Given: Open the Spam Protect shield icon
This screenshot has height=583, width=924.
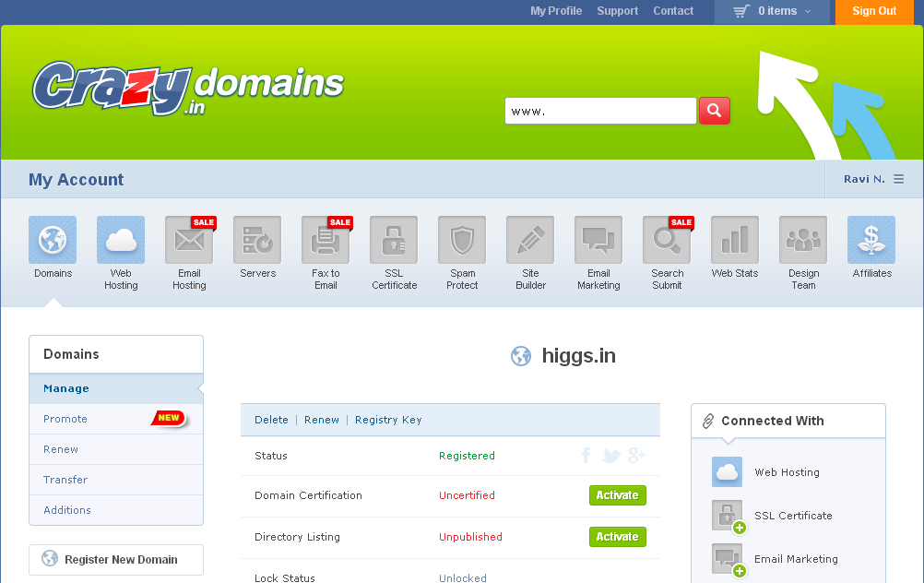Looking at the screenshot, I should pyautogui.click(x=462, y=240).
